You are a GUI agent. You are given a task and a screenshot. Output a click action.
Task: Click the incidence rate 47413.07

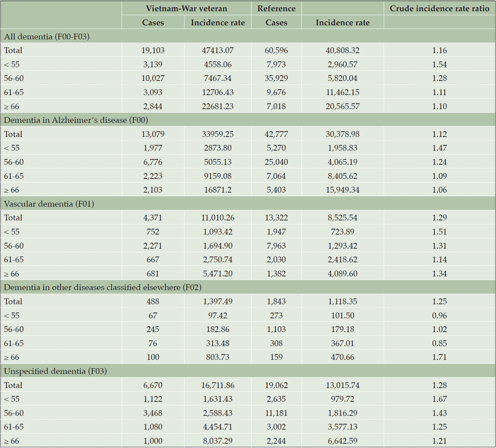218,50
